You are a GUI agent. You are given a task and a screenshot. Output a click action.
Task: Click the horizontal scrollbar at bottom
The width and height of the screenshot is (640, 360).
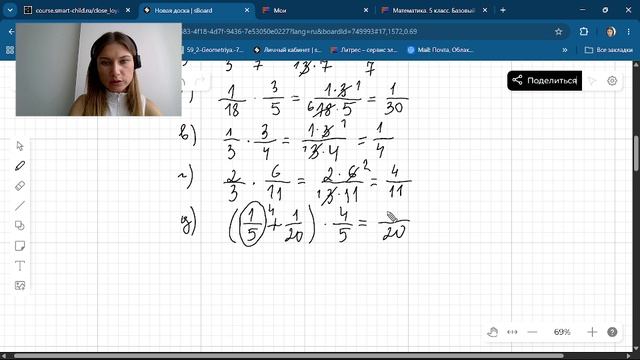[289, 356]
